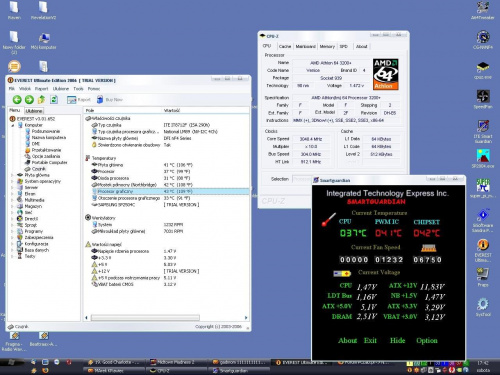Open the Fraps desktop icon
Image resolution: width=500 pixels, height=375 pixels.
pyautogui.click(x=483, y=277)
